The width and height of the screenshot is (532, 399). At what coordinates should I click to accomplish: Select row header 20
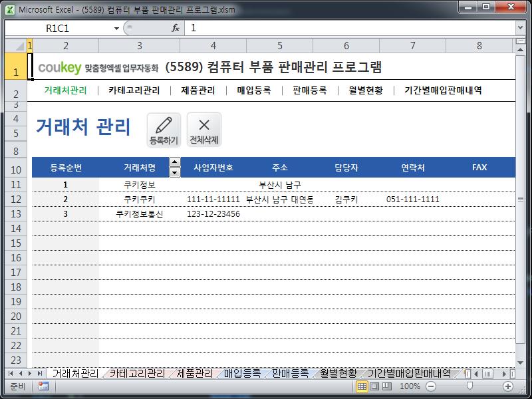pos(15,317)
